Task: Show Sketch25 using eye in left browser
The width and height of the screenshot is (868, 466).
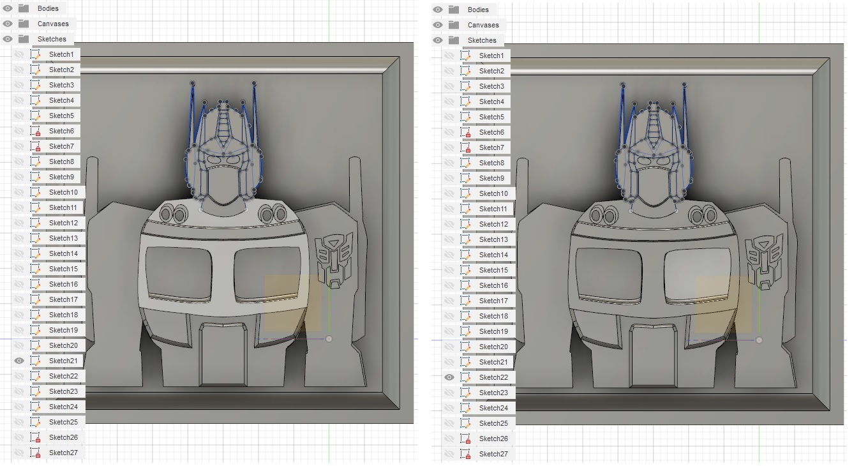Action: (19, 422)
